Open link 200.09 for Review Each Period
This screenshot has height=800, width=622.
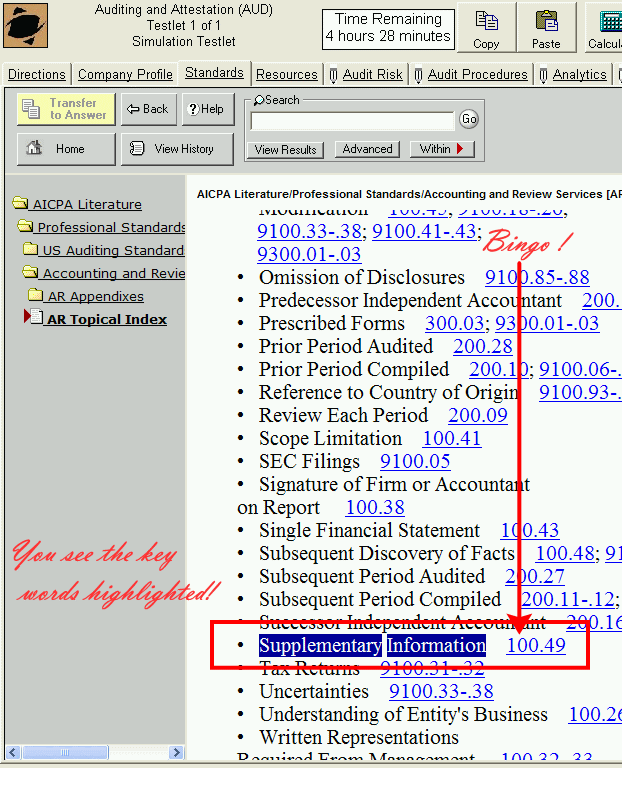[478, 415]
